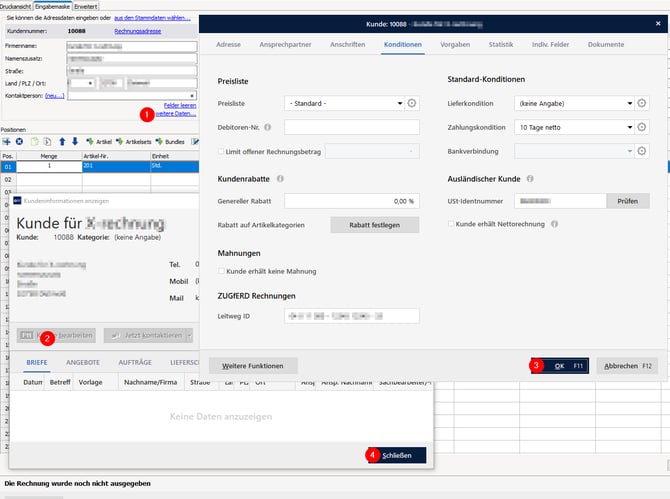Viewport: 670px width, 499px height.
Task: Switch to the Adresse tab
Action: point(228,44)
